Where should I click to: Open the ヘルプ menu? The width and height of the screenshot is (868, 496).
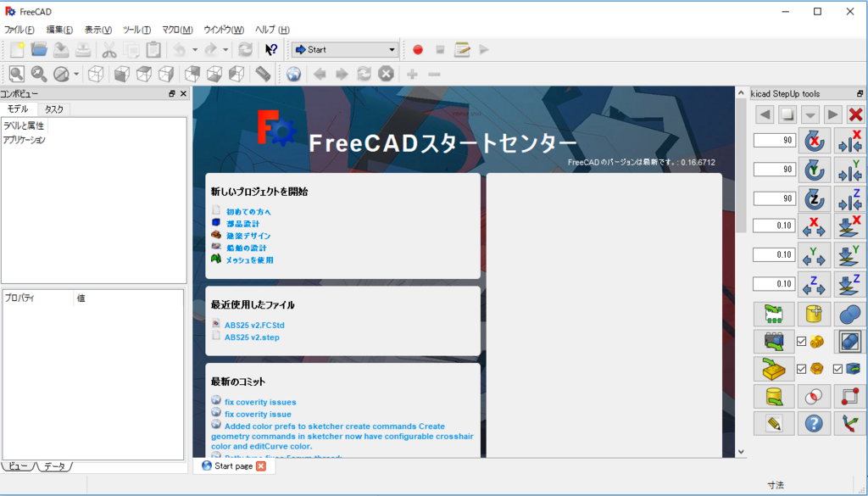click(x=272, y=30)
